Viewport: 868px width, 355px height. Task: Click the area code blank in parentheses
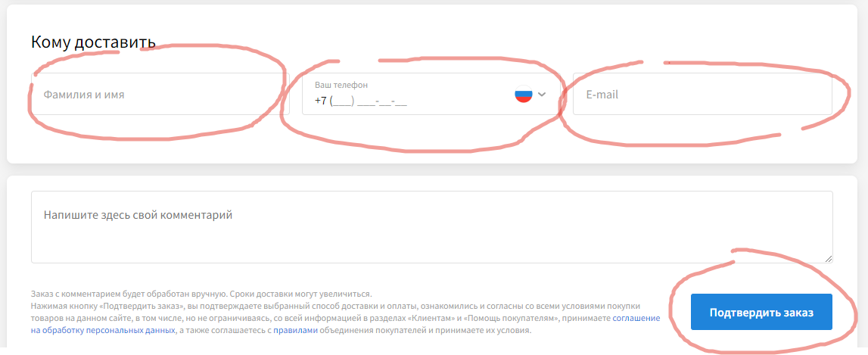pyautogui.click(x=341, y=102)
